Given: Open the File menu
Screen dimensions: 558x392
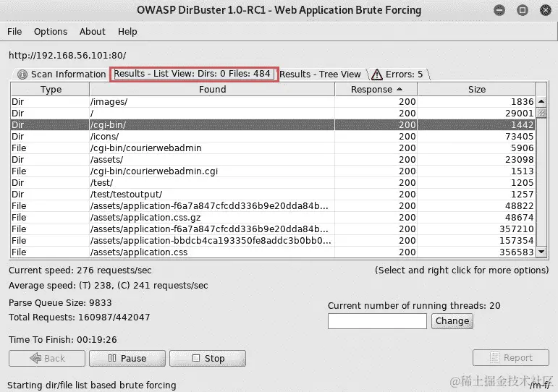Looking at the screenshot, I should tap(14, 32).
